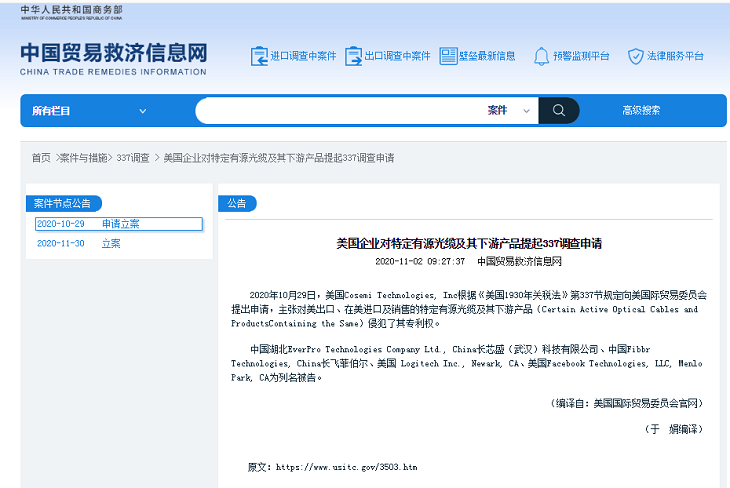730x488 pixels.
Task: Click into the search input field
Action: [x=340, y=110]
